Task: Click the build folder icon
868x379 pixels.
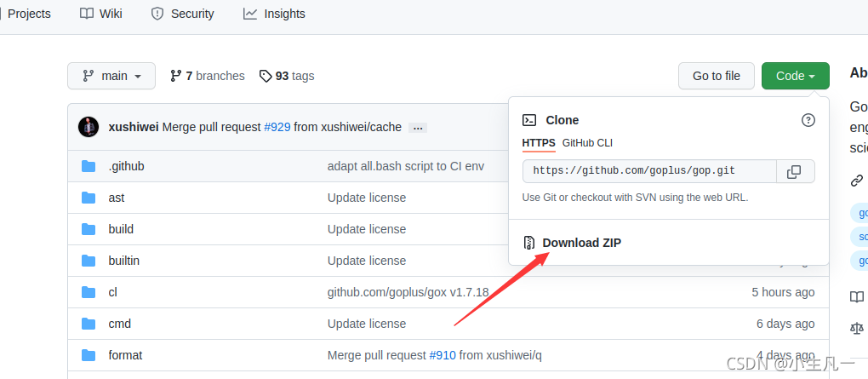Action: tap(89, 229)
